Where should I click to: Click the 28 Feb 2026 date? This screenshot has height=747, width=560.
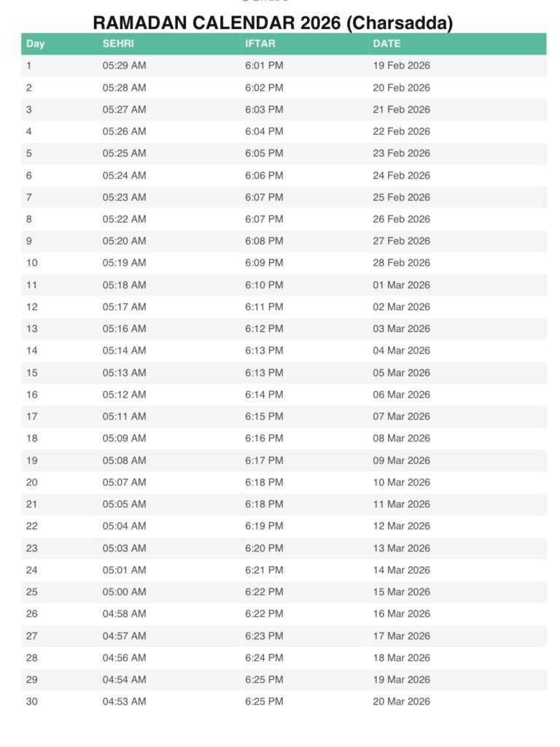pos(401,263)
